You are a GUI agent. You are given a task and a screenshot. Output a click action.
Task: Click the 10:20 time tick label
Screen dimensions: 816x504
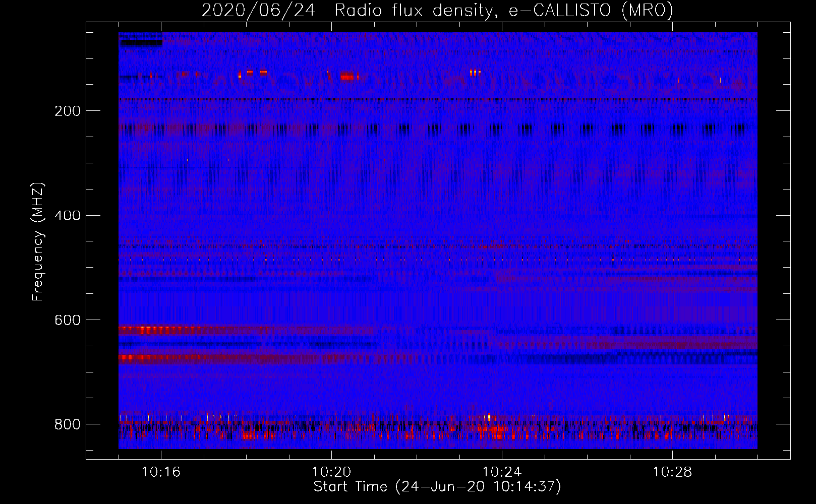[331, 472]
